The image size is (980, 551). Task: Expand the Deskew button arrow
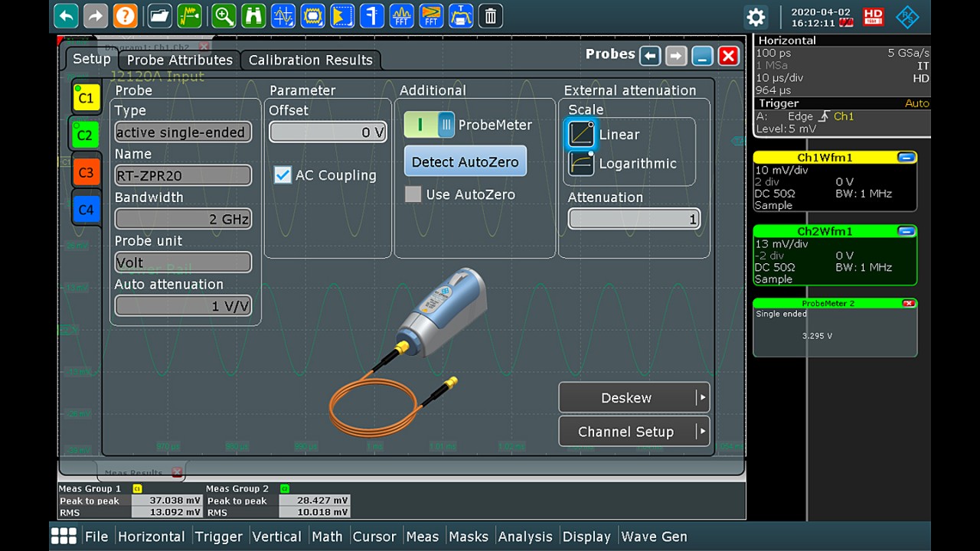click(701, 397)
